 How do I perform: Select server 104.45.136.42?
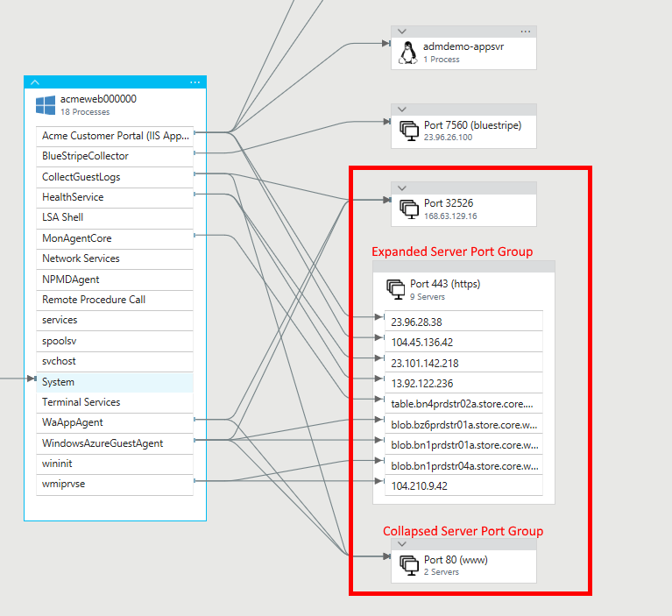coord(463,342)
